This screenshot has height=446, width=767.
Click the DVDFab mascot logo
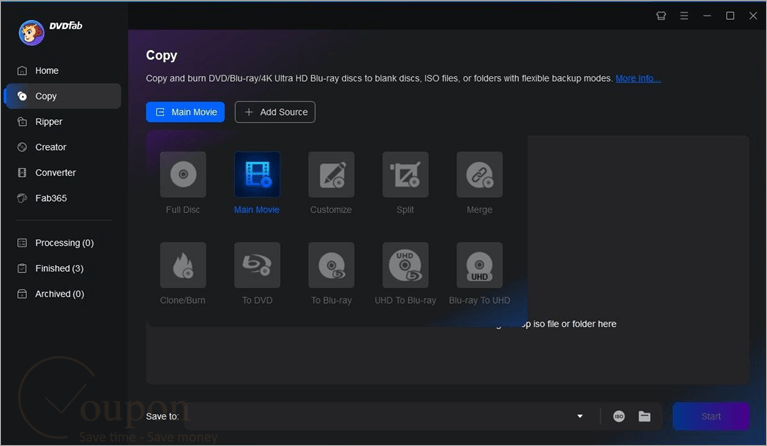[31, 32]
